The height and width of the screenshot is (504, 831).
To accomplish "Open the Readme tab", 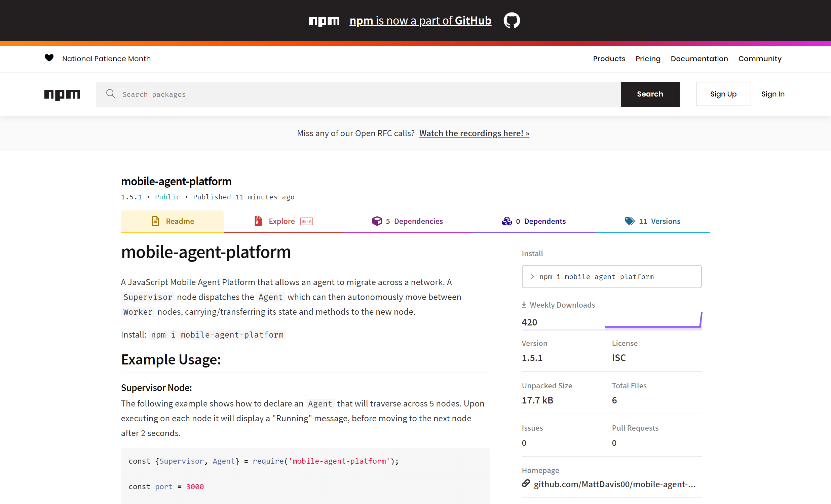I will 172,222.
